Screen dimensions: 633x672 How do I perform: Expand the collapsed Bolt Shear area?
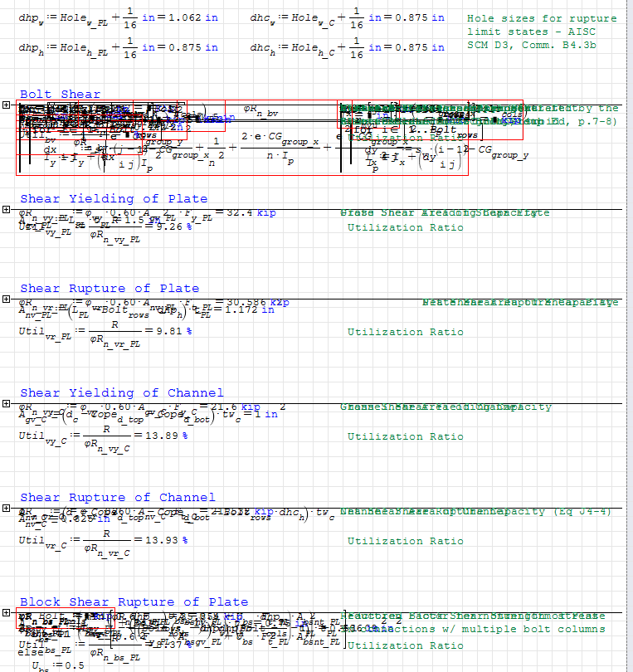point(7,106)
